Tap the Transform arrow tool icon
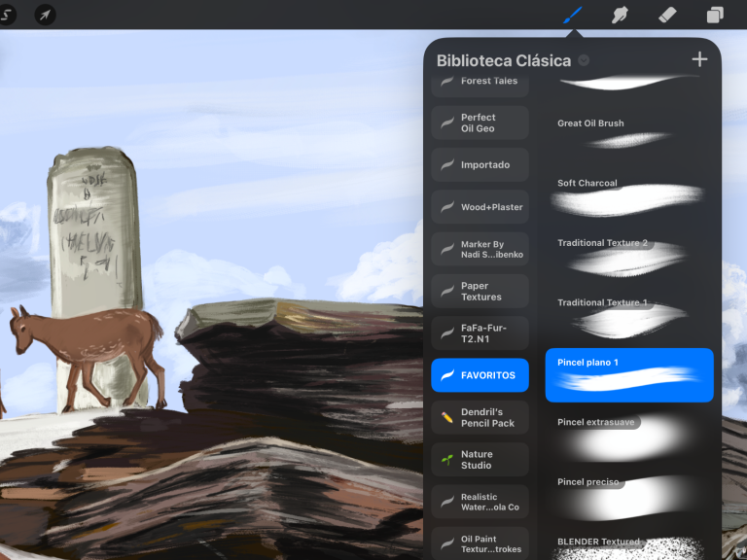The height and width of the screenshot is (560, 747). pyautogui.click(x=45, y=15)
